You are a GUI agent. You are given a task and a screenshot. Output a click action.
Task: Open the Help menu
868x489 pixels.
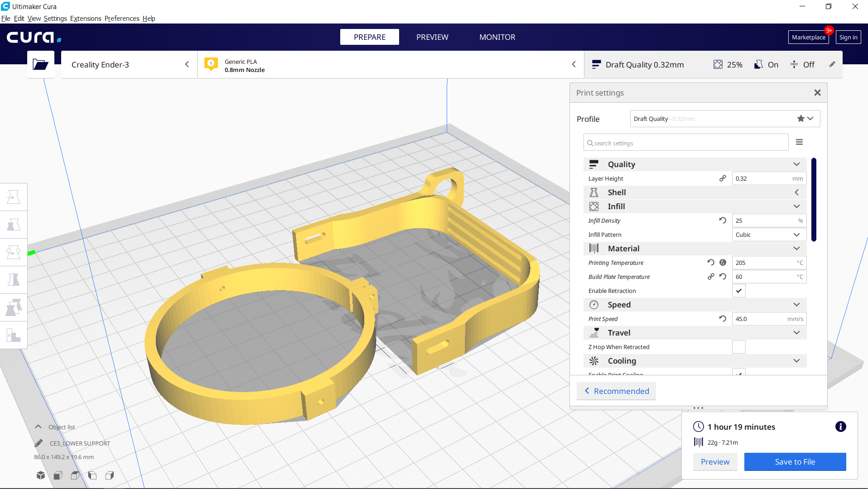click(149, 19)
